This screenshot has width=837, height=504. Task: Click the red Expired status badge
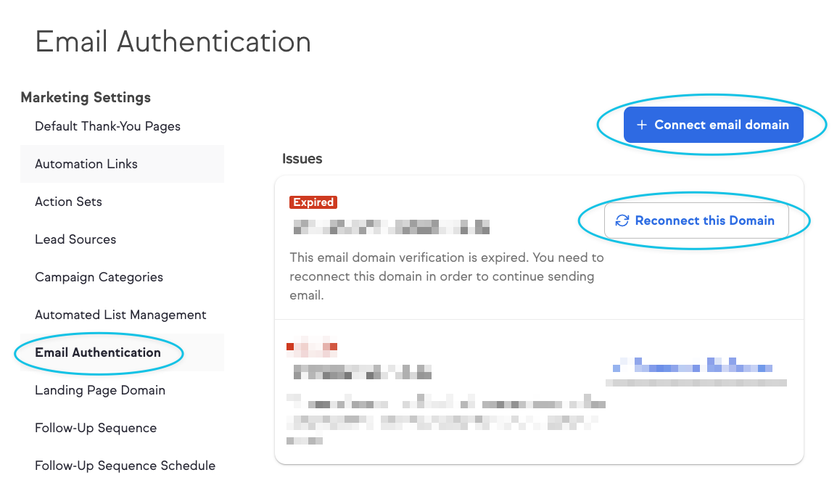313,202
